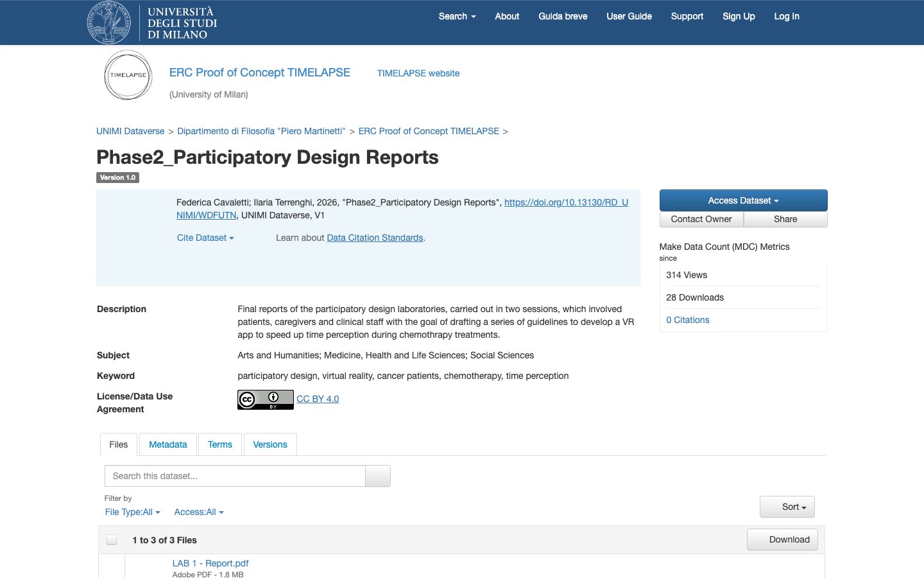
Task: Click the Version 1.0 badge
Action: [x=117, y=178]
